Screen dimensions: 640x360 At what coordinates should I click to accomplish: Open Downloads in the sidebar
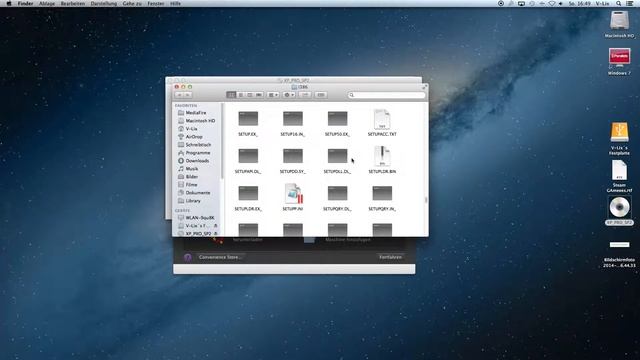(198, 161)
